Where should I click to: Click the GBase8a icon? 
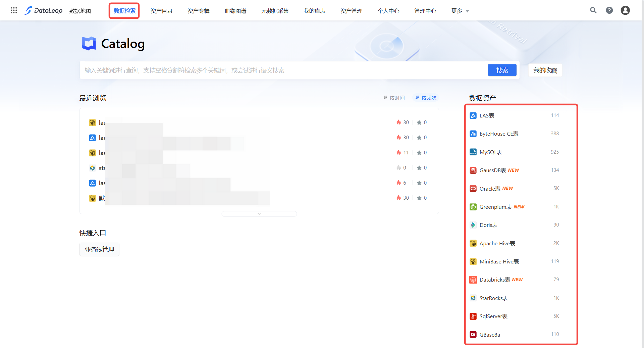click(473, 335)
